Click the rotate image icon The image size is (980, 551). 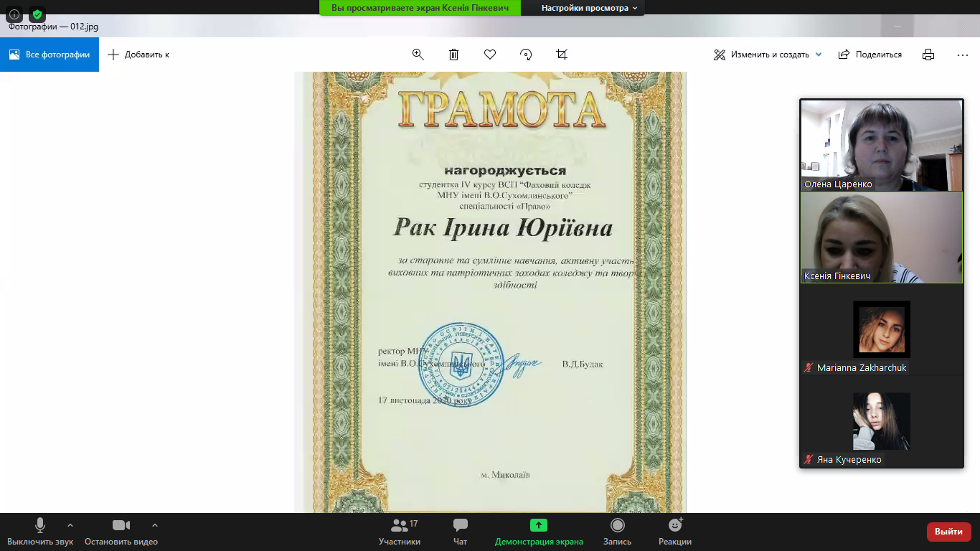(526, 55)
